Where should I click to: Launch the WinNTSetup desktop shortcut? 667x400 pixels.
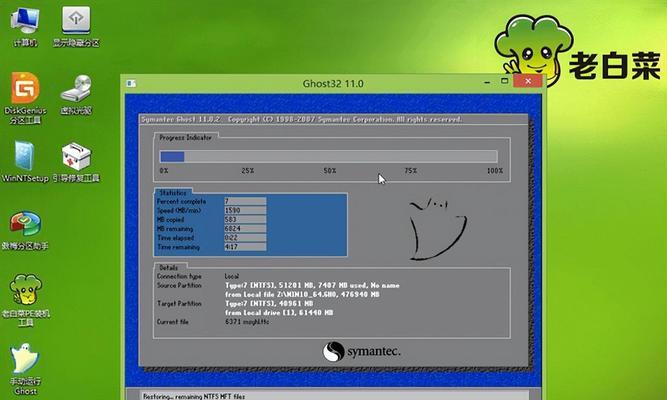coord(25,162)
